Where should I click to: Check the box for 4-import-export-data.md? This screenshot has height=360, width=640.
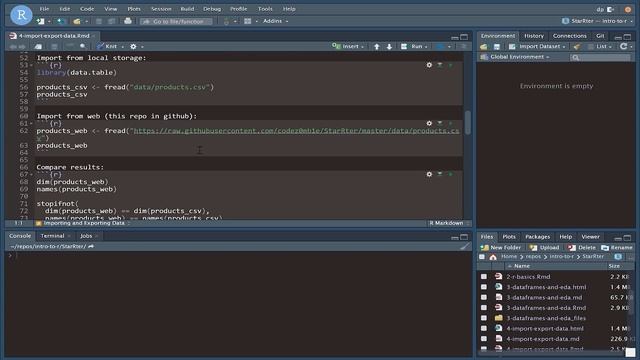484,339
